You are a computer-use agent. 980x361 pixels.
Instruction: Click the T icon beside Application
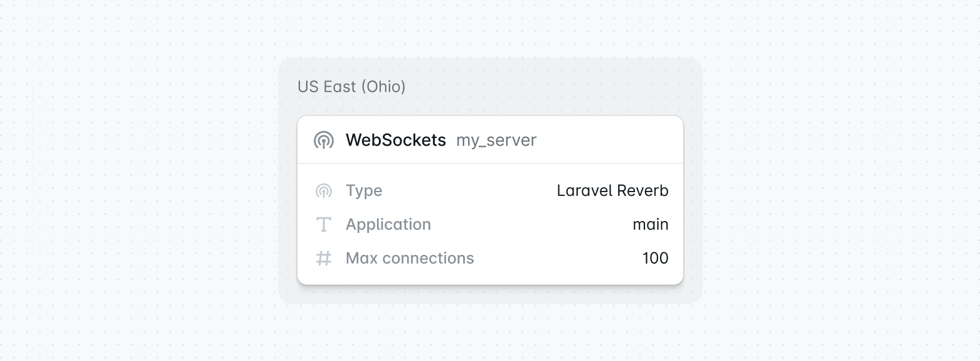pos(324,225)
